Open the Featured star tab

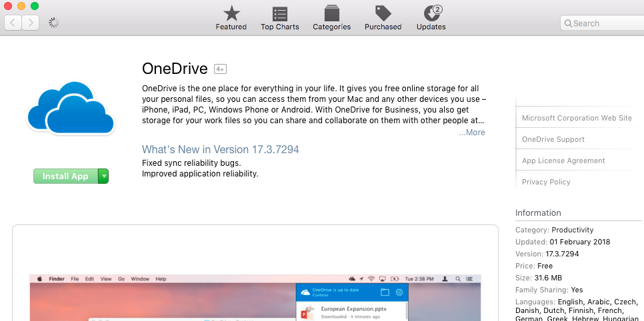[x=231, y=19]
